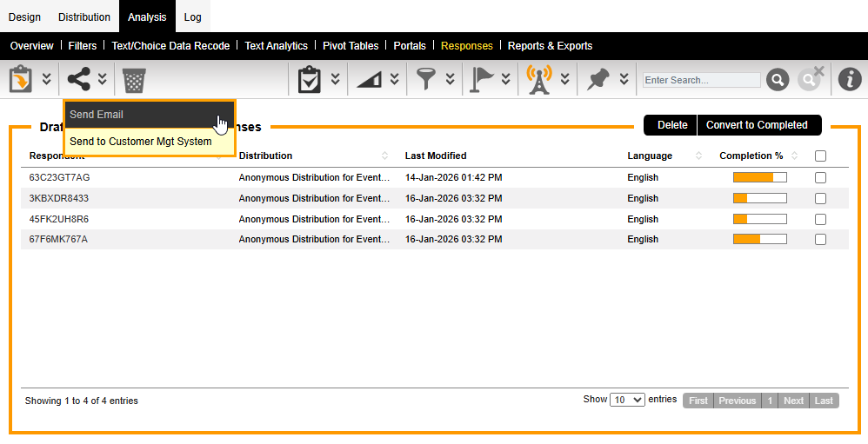Open the Reports & Exports link

pos(550,46)
